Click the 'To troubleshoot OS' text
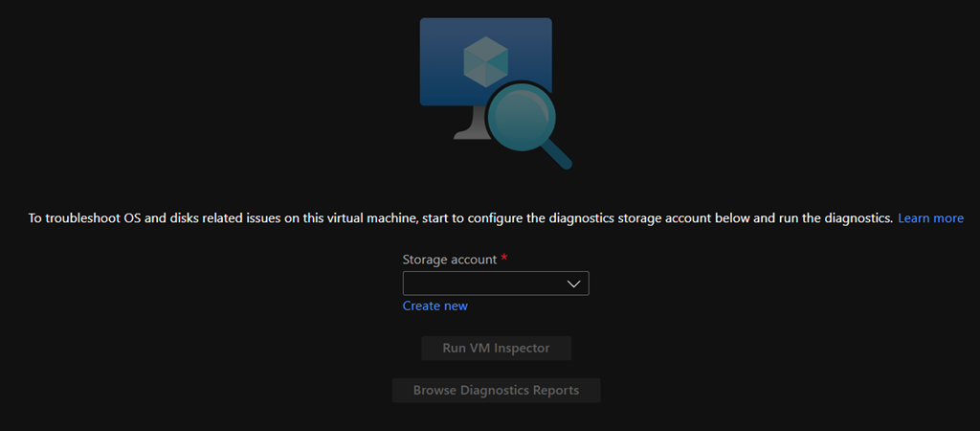The width and height of the screenshot is (980, 431). (84, 218)
